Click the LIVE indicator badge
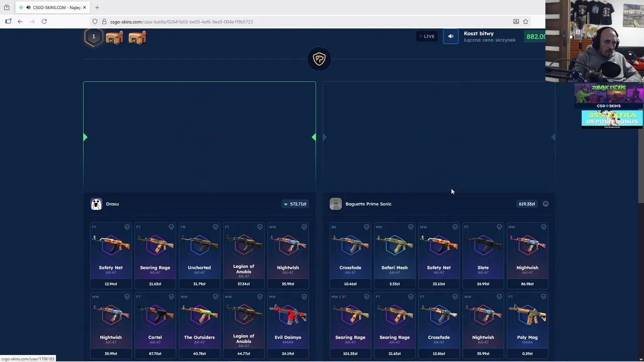This screenshot has width=644, height=362. tap(427, 36)
